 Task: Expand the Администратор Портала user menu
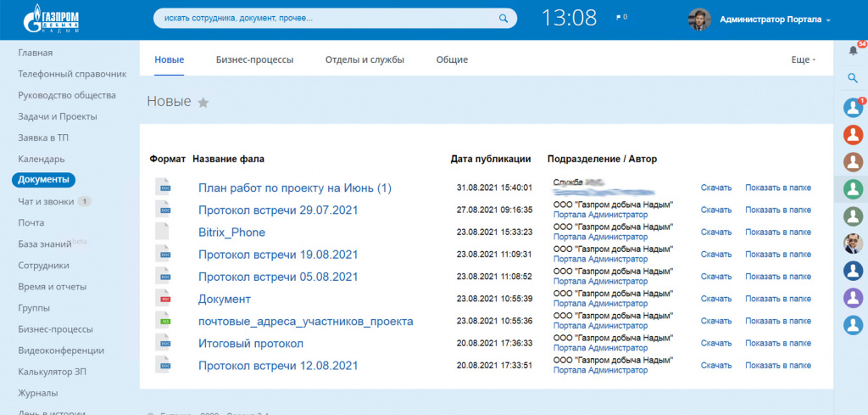pyautogui.click(x=775, y=20)
